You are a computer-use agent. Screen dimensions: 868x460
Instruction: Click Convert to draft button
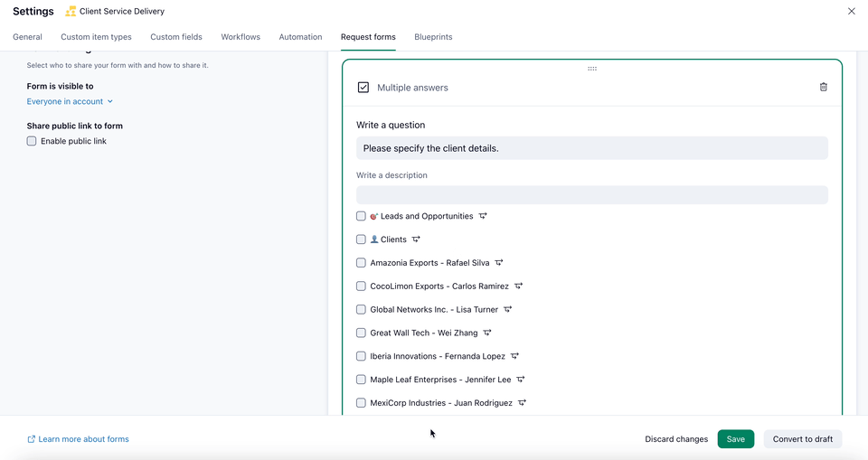pyautogui.click(x=802, y=439)
